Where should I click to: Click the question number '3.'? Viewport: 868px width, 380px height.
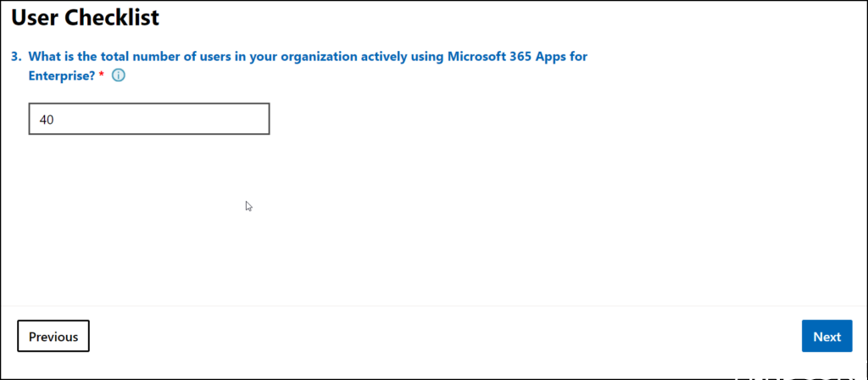[x=16, y=57]
